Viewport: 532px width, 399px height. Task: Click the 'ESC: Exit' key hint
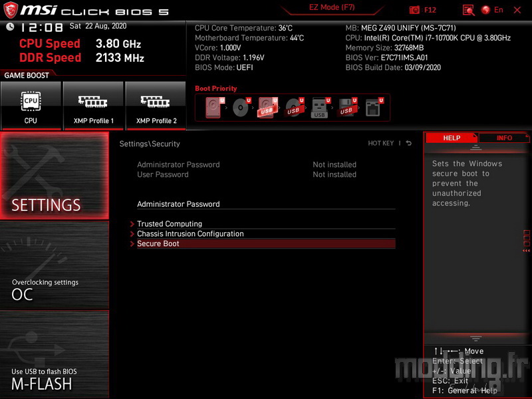coord(450,380)
